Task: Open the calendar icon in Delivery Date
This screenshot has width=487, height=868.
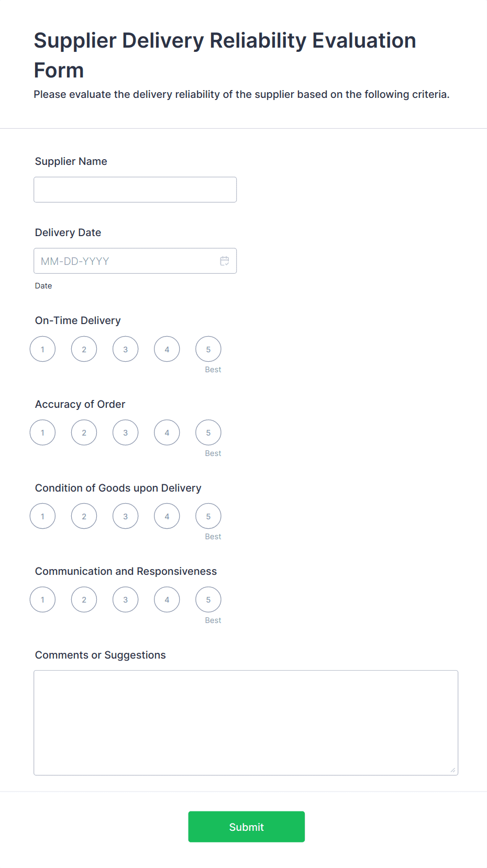Action: [x=225, y=261]
